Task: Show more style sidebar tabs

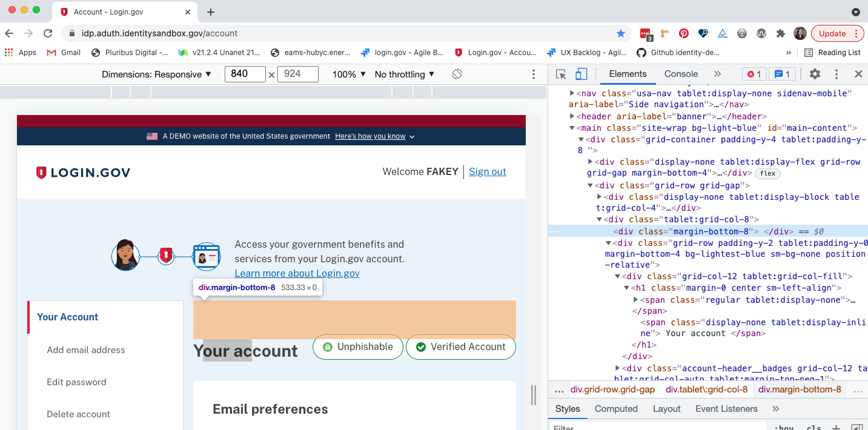Action: [775, 409]
